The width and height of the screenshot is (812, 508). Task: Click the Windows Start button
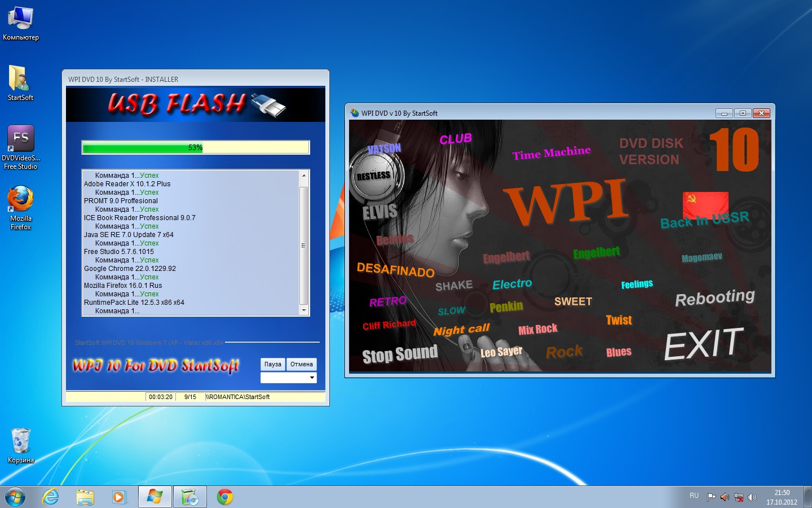click(15, 497)
